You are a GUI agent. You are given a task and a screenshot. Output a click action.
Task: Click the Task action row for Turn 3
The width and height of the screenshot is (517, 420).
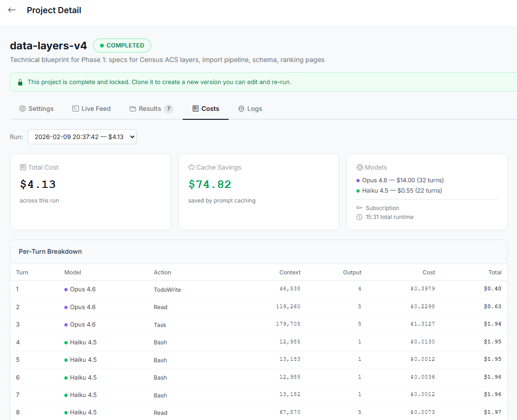coord(160,325)
